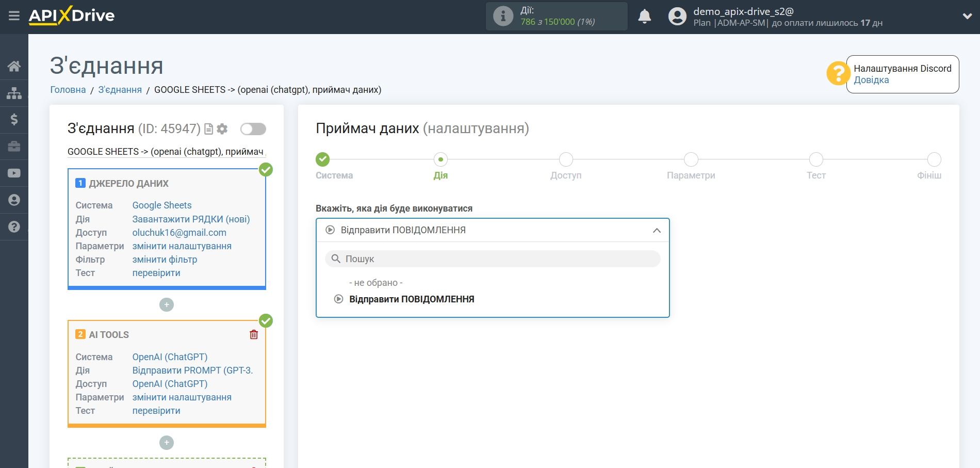Open the briefcase sidebar icon
Viewport: 980px width, 468px height.
(14, 147)
